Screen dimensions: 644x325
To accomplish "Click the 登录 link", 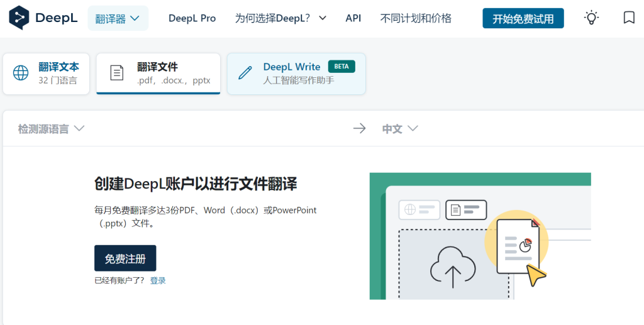I will coord(158,280).
